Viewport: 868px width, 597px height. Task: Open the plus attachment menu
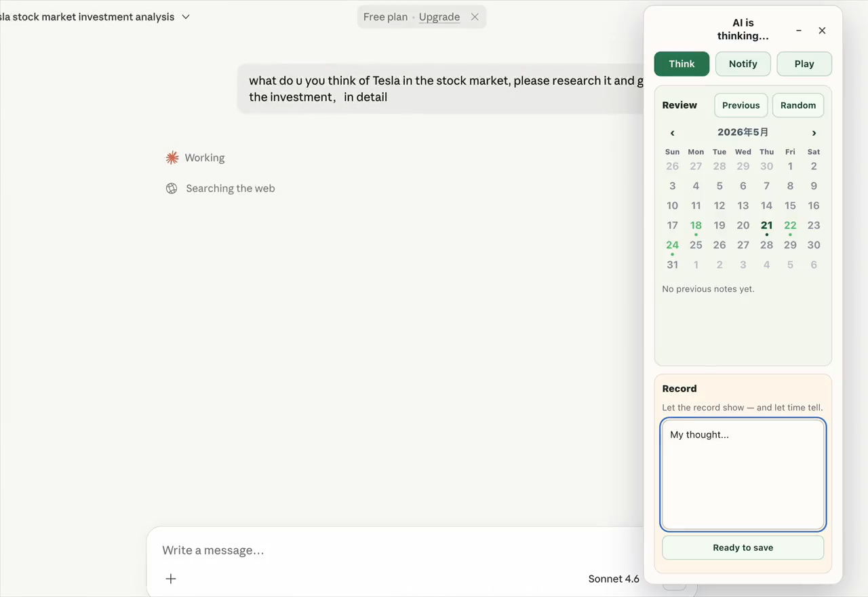pos(171,579)
